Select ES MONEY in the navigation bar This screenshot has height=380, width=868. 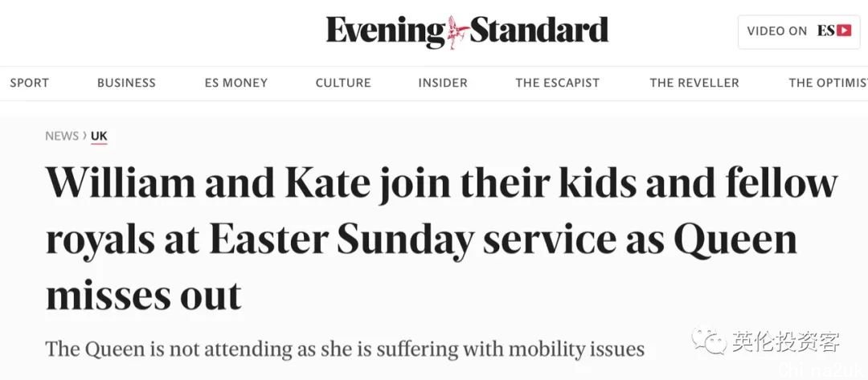pos(235,83)
